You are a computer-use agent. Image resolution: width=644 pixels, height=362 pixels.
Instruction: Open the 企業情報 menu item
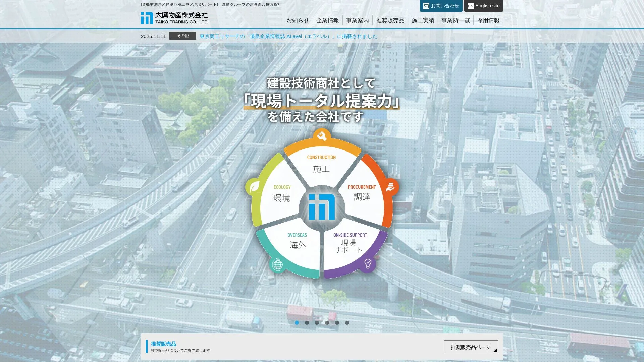pyautogui.click(x=327, y=20)
